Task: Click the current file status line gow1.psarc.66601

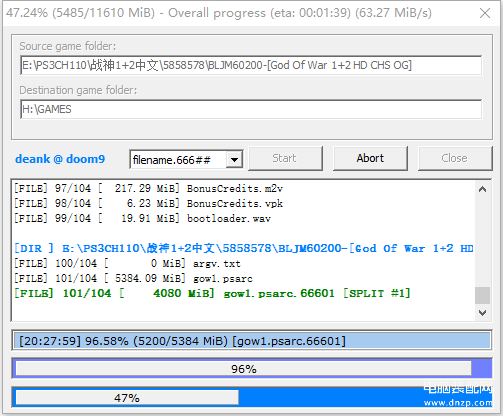Action: click(x=252, y=341)
